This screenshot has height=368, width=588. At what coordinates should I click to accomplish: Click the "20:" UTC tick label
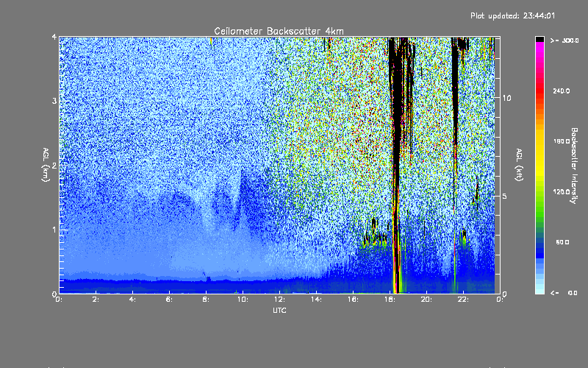[x=426, y=300]
